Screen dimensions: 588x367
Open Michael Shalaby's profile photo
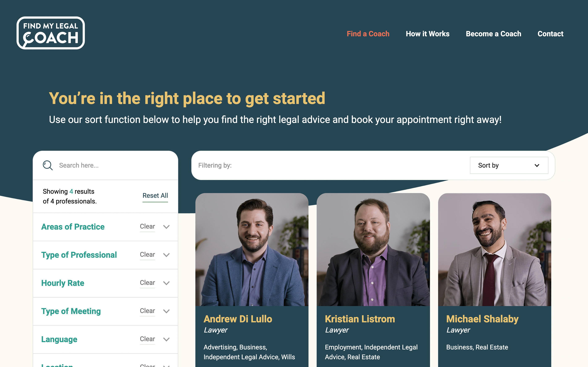point(495,250)
